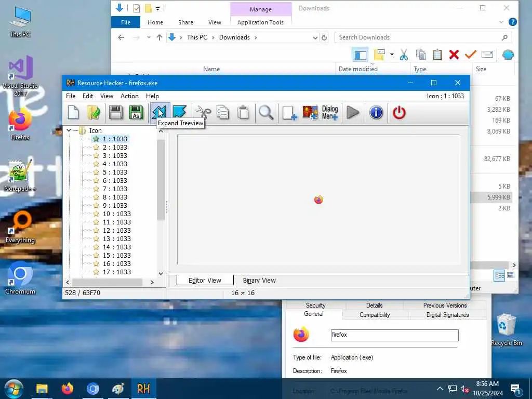
Task: Click Explorer scissors cut icon
Action: click(404, 55)
